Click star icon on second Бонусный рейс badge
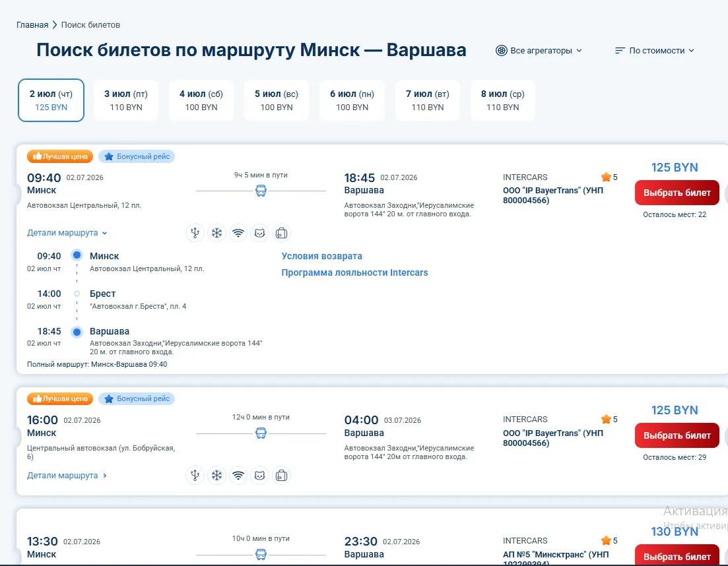The image size is (728, 566). pos(109,398)
